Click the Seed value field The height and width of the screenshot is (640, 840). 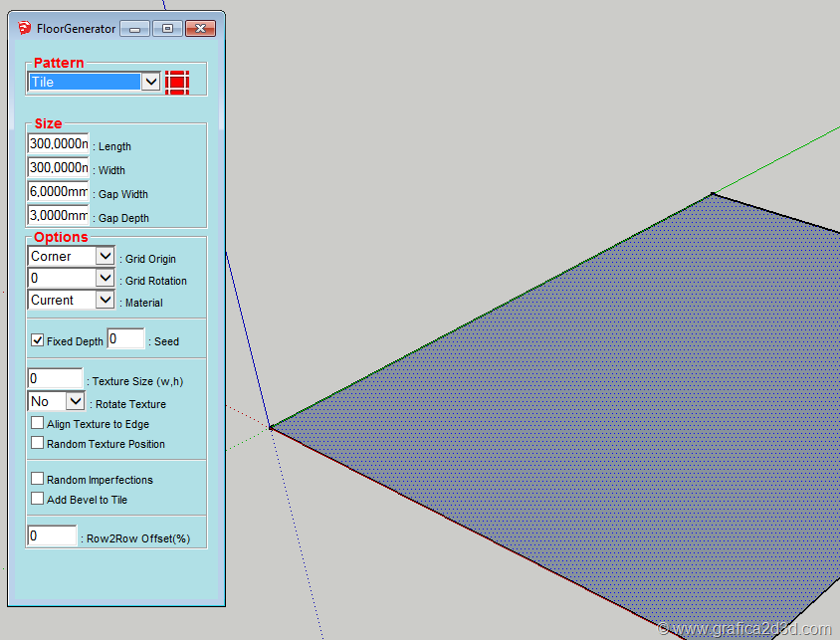(125, 339)
